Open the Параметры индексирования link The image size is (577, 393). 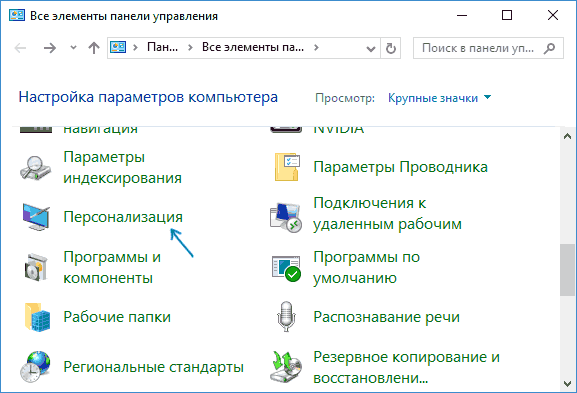pos(123,167)
